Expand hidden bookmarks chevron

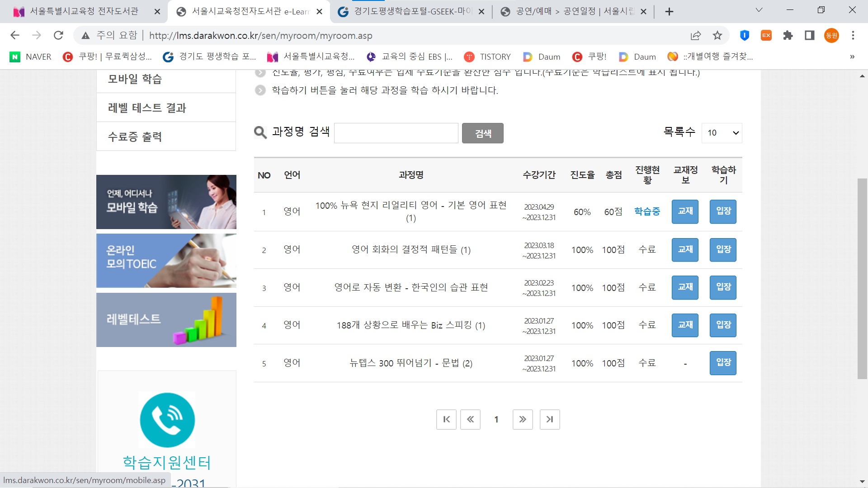click(852, 56)
